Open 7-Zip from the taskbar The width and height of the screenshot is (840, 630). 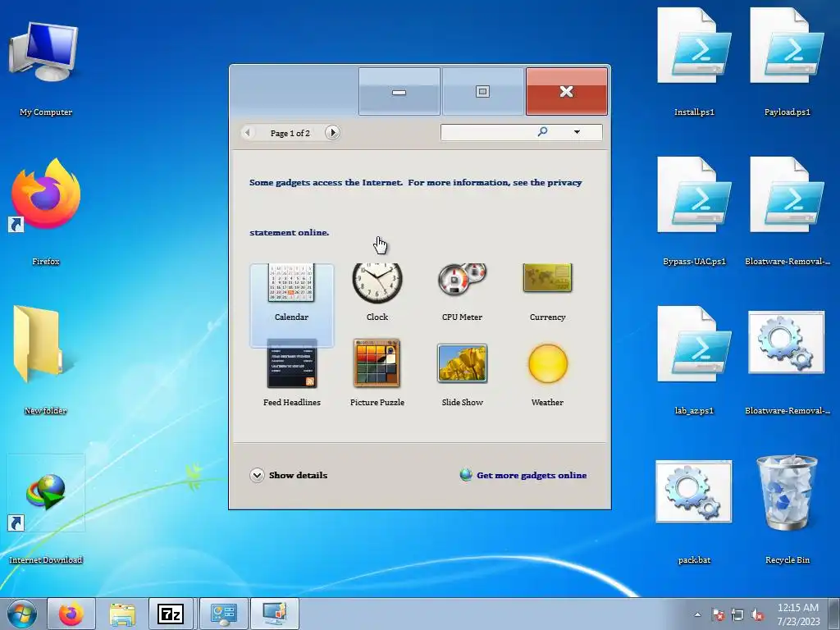(171, 614)
